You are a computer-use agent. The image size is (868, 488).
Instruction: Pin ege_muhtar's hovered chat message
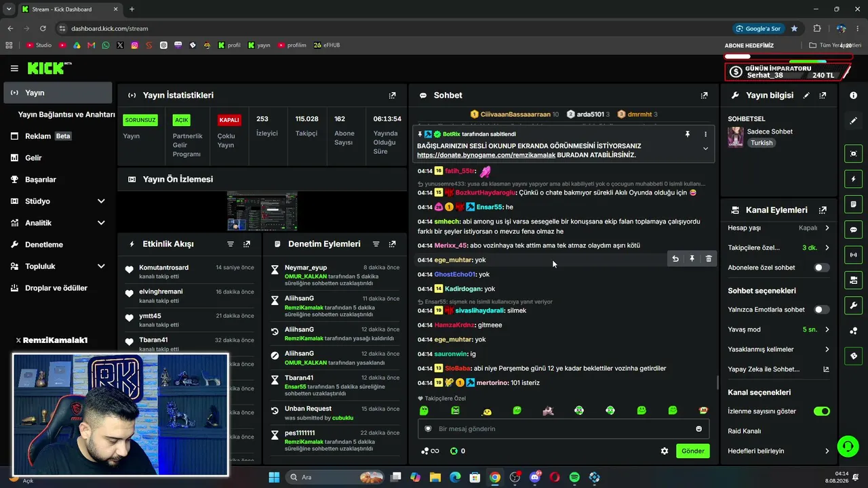point(692,259)
